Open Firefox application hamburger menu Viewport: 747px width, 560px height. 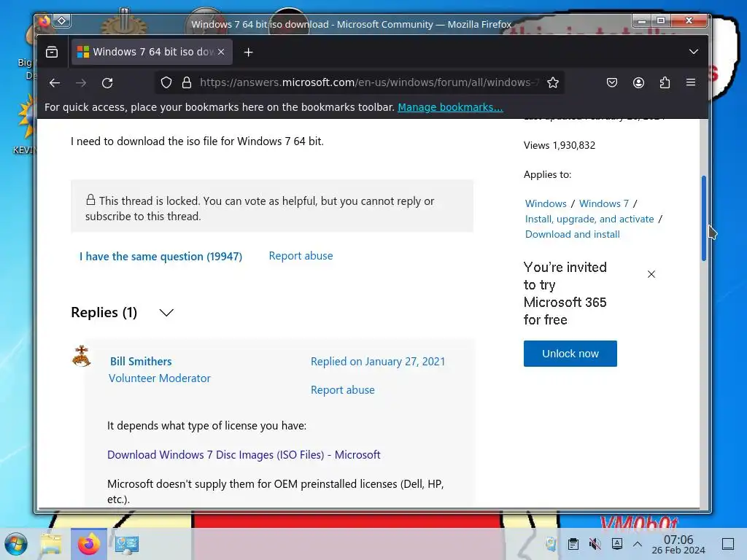(x=691, y=83)
